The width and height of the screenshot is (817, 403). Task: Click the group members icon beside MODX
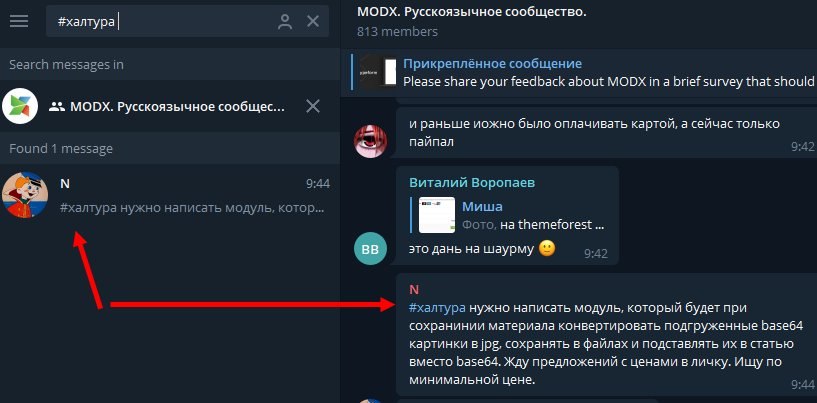coord(56,107)
